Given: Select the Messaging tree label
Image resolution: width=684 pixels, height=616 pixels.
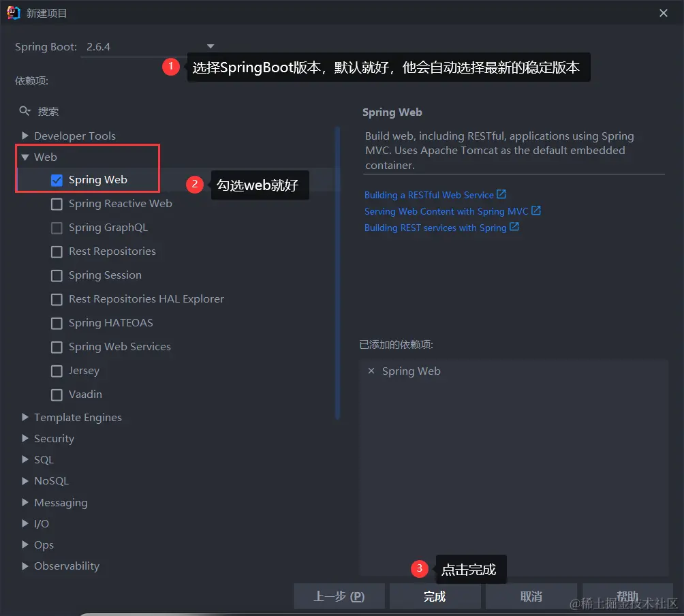Looking at the screenshot, I should tap(61, 503).
